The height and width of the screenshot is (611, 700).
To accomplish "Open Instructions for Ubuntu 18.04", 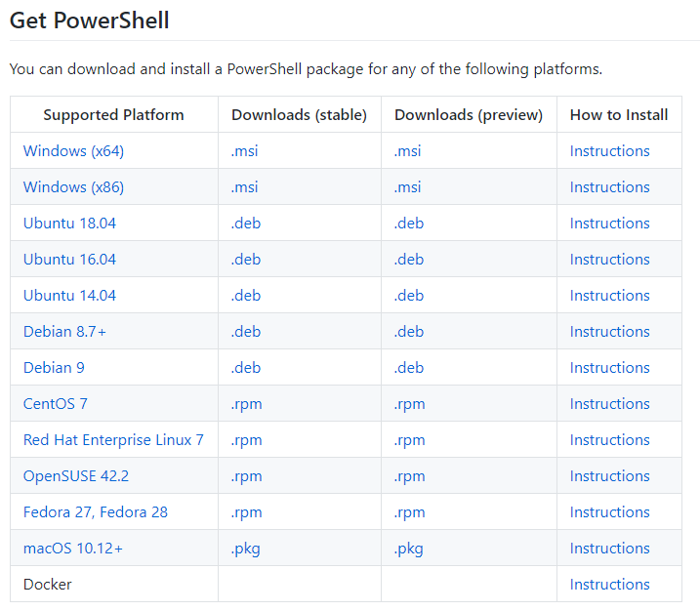I will pos(610,224).
